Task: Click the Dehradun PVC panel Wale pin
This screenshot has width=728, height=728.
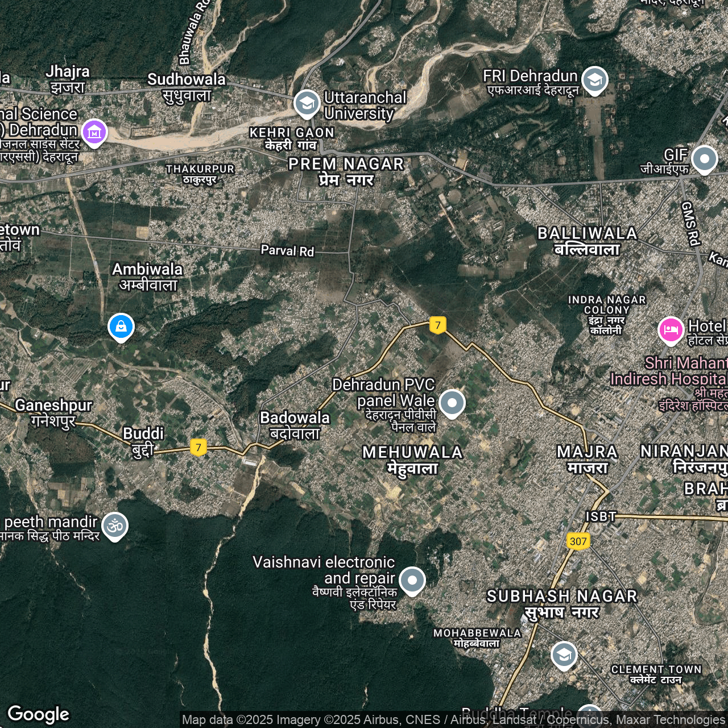Action: pyautogui.click(x=452, y=403)
